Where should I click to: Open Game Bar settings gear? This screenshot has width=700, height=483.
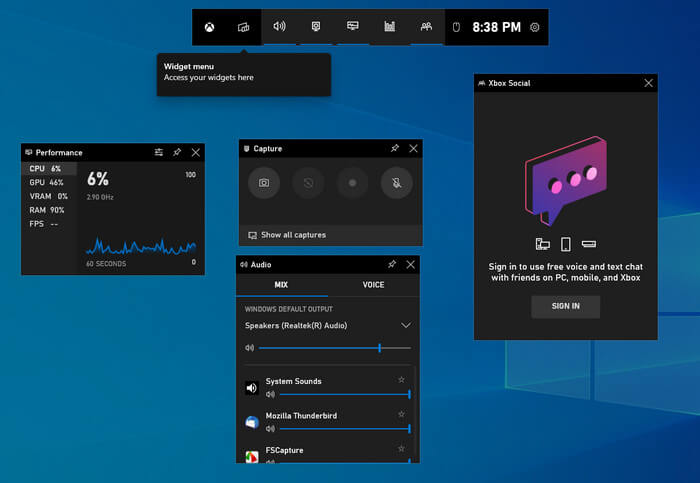coord(535,27)
